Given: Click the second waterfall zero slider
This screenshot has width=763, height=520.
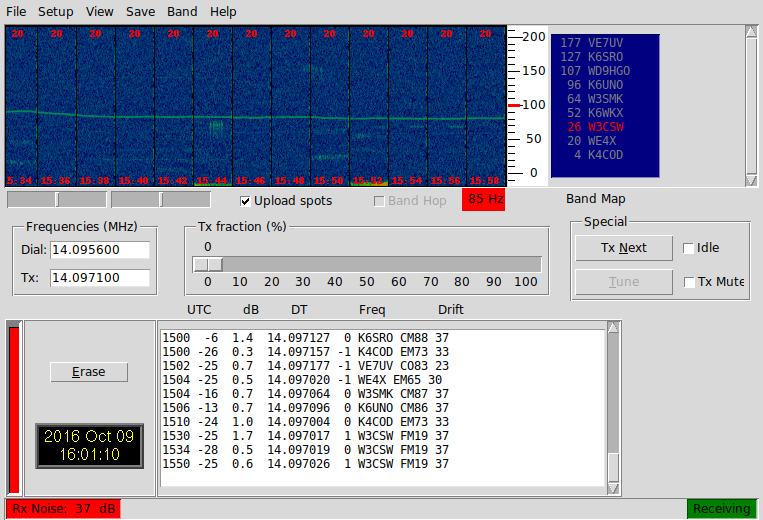Looking at the screenshot, I should [161, 199].
